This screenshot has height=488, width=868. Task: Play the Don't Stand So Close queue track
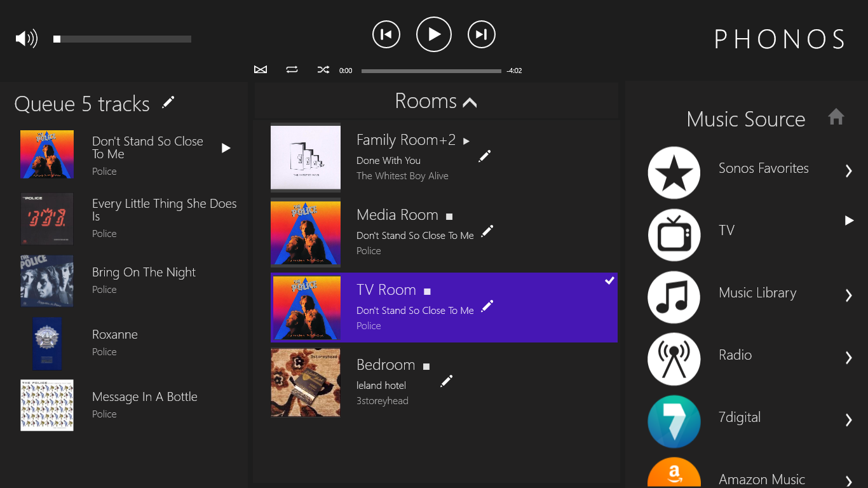pos(226,148)
